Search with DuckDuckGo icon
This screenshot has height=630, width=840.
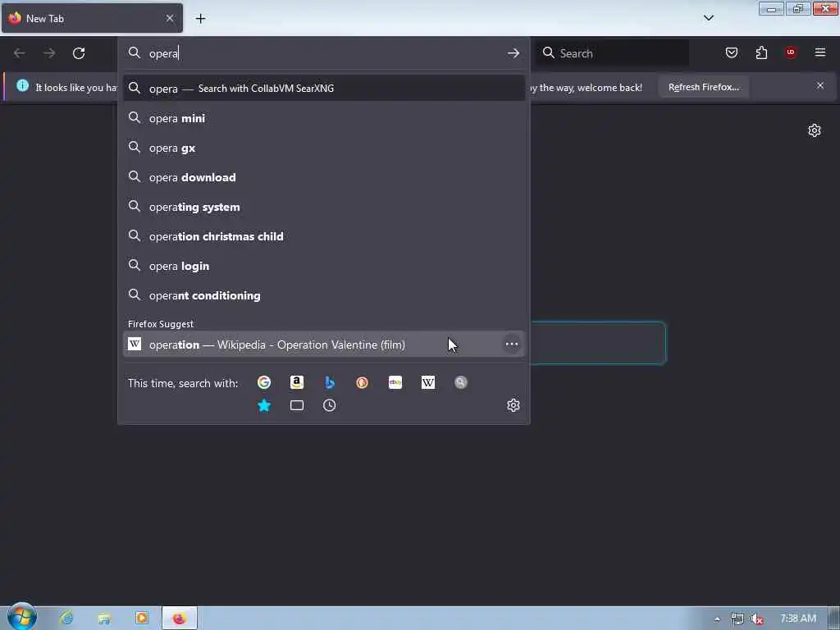click(362, 382)
